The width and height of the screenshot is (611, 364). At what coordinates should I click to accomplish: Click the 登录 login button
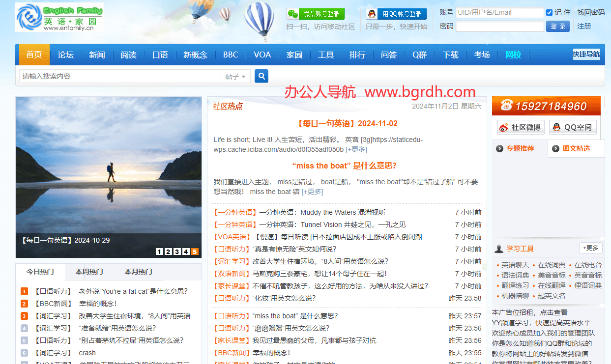coord(557,27)
